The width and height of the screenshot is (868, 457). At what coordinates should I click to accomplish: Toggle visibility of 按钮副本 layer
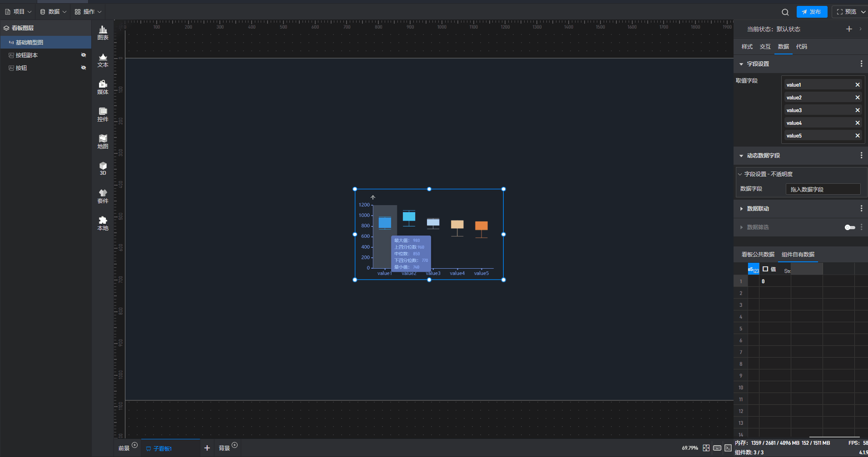pyautogui.click(x=84, y=55)
